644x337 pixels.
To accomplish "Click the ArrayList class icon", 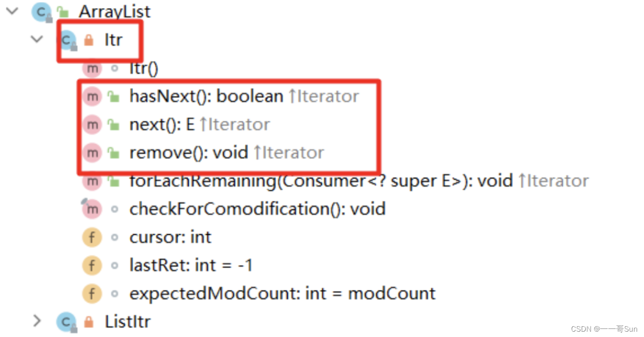I will point(40,12).
